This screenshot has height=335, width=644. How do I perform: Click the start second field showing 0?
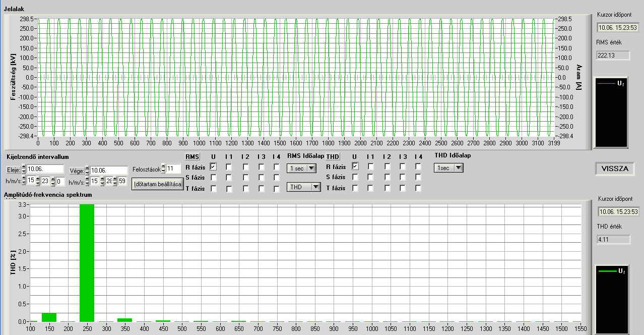(60, 181)
